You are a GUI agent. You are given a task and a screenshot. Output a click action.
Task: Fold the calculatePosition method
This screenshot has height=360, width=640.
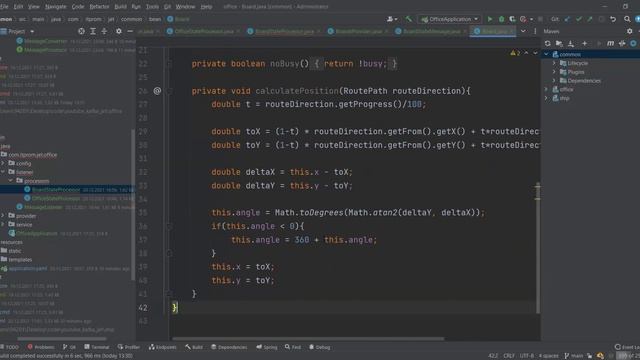click(169, 91)
